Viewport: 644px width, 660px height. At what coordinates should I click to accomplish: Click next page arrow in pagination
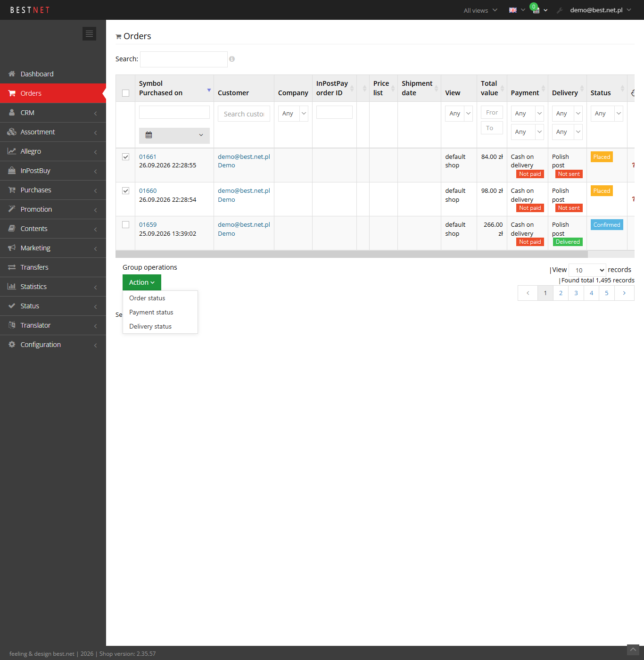pyautogui.click(x=624, y=293)
